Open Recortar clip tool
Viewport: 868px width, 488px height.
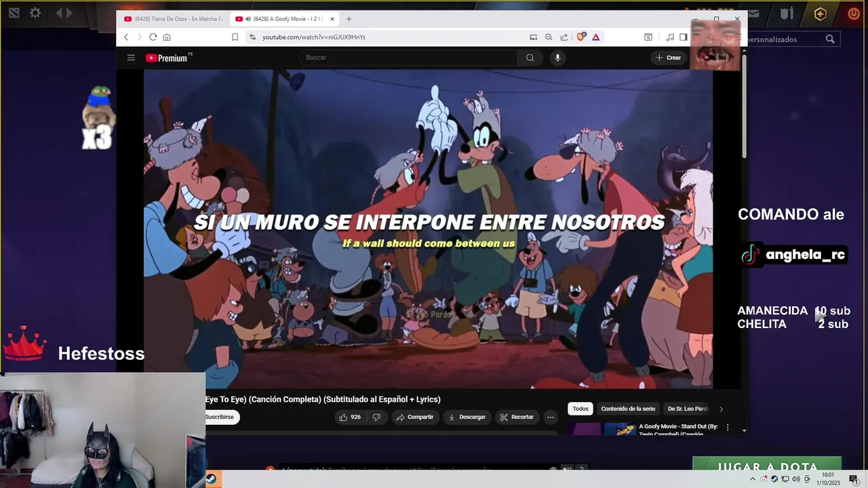coord(517,417)
